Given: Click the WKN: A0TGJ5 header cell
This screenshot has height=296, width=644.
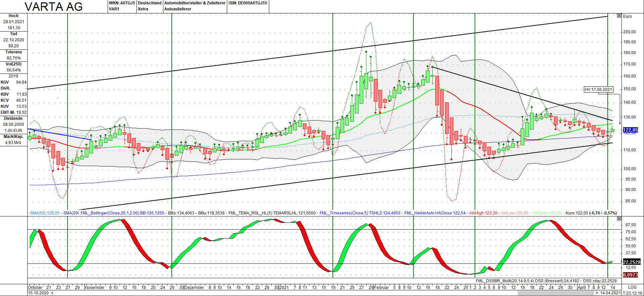Looking at the screenshot, I should (122, 6).
